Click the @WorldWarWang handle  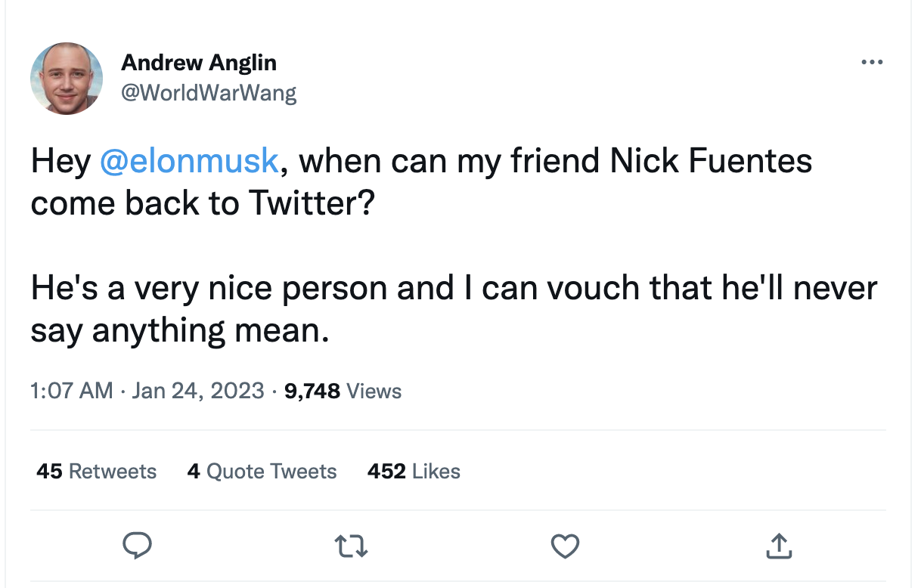click(209, 92)
